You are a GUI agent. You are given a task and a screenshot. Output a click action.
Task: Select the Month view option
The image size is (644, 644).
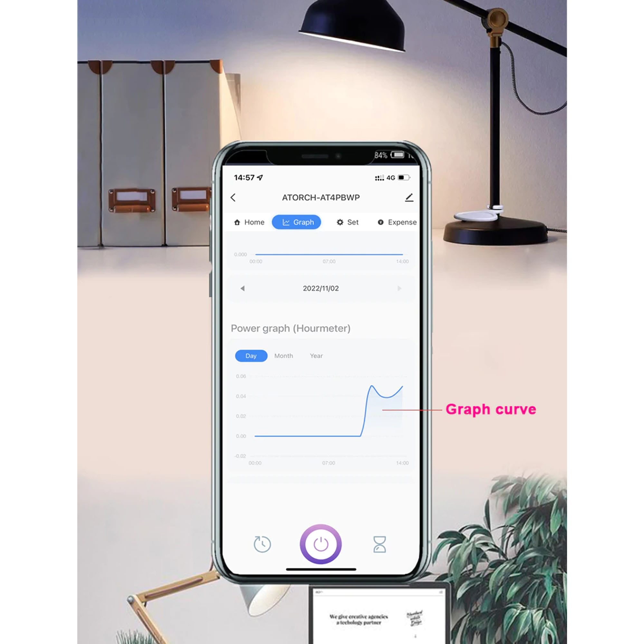pos(284,355)
